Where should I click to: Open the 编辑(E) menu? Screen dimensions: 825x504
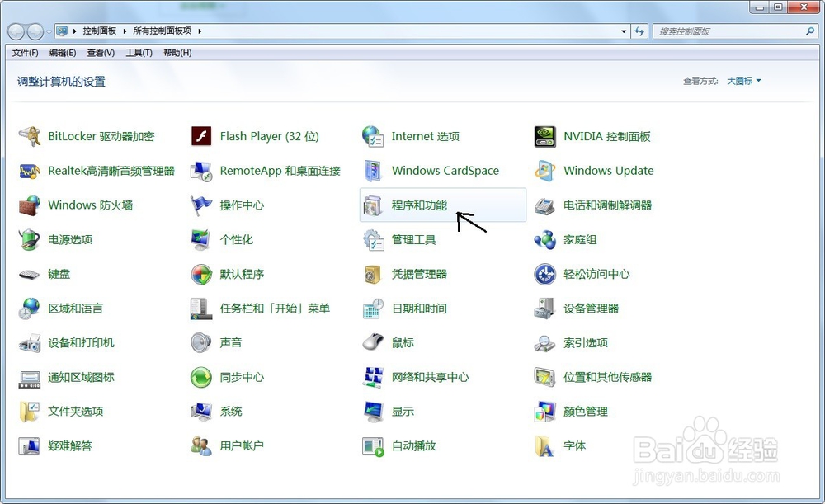point(63,53)
